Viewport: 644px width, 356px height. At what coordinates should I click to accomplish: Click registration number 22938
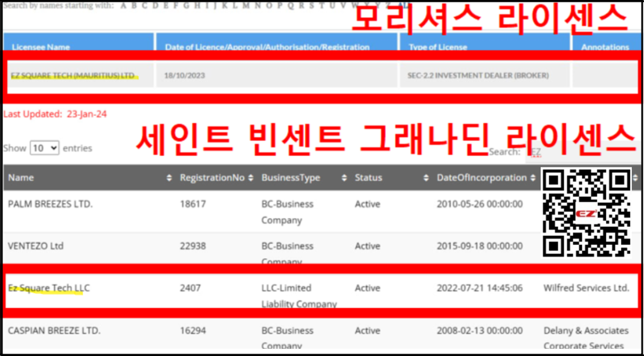pos(193,246)
